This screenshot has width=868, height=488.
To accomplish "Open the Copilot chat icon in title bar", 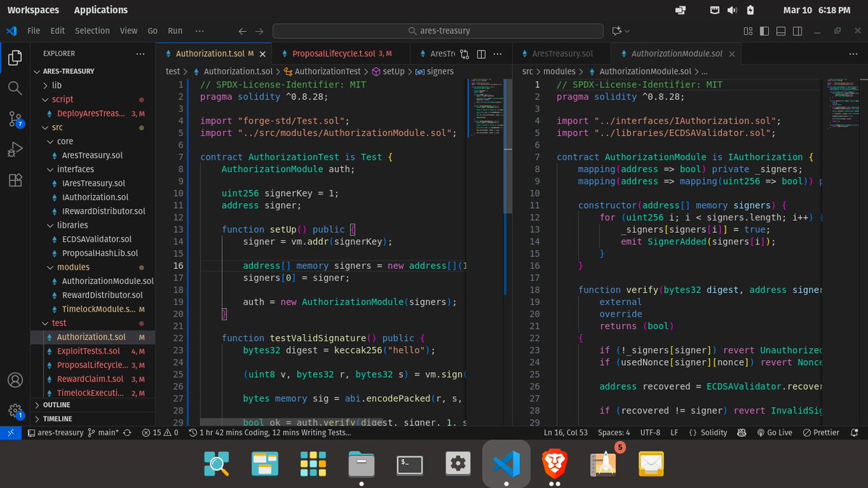I will 617,31.
